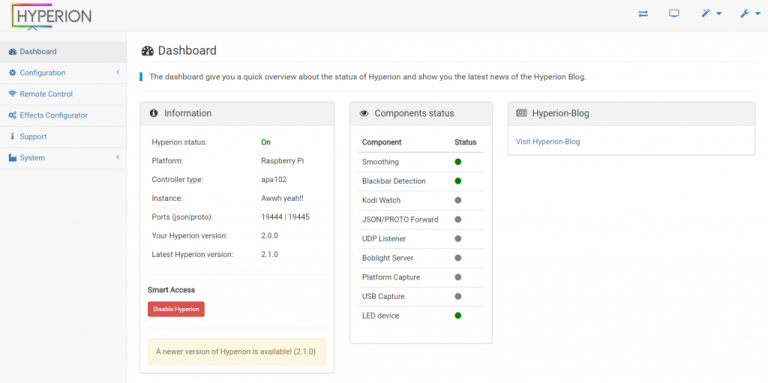Go to the Support page
Screen dimensions: 768x383
63,137
